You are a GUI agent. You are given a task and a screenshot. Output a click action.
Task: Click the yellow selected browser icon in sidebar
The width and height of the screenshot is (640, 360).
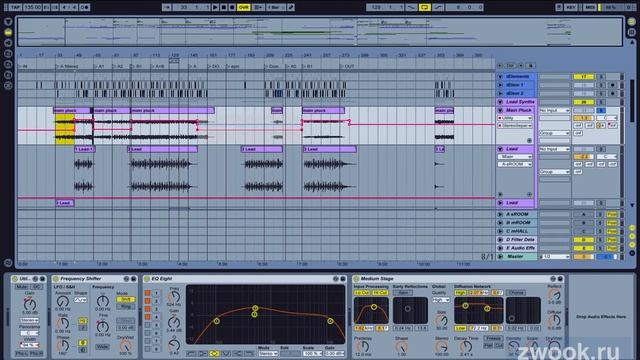pos(8,32)
